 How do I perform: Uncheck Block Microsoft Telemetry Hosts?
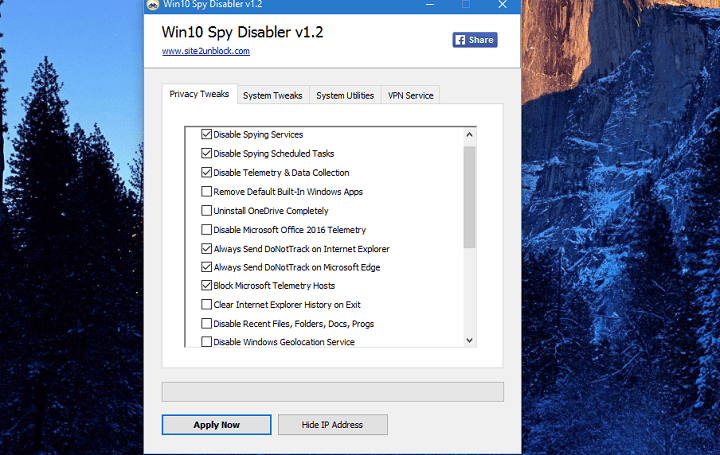pyautogui.click(x=207, y=286)
